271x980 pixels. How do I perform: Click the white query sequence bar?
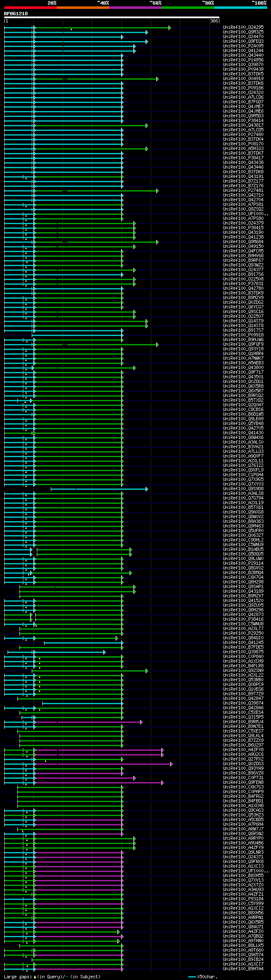tap(112, 17)
